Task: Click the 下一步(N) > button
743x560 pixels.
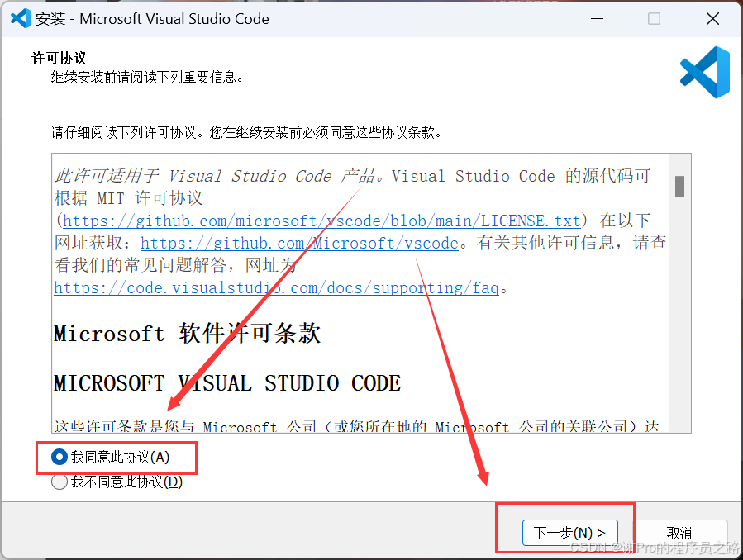Action: tap(570, 533)
